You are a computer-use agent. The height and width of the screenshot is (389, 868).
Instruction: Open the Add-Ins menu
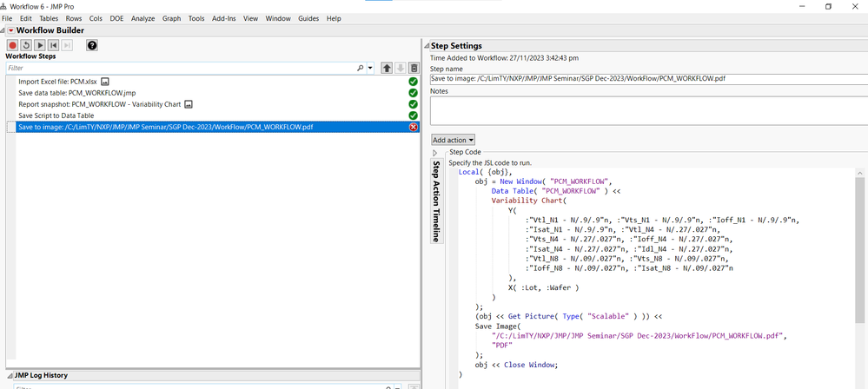224,18
